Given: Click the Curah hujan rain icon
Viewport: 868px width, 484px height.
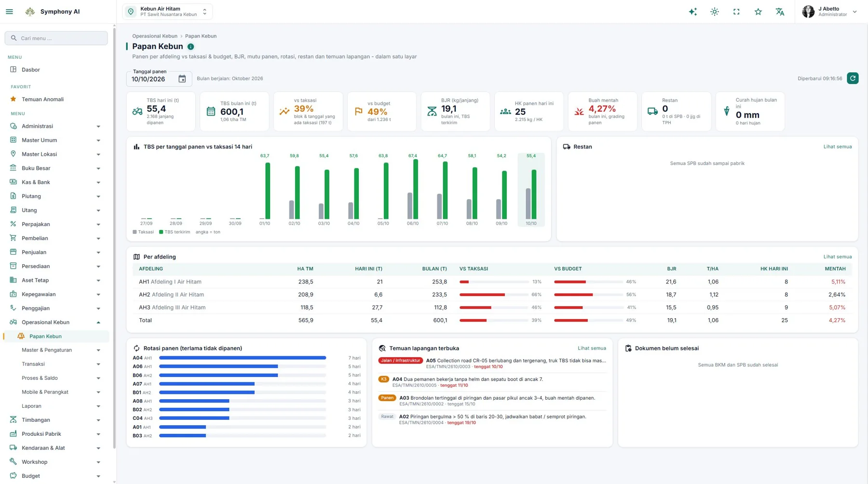Looking at the screenshot, I should pos(726,111).
